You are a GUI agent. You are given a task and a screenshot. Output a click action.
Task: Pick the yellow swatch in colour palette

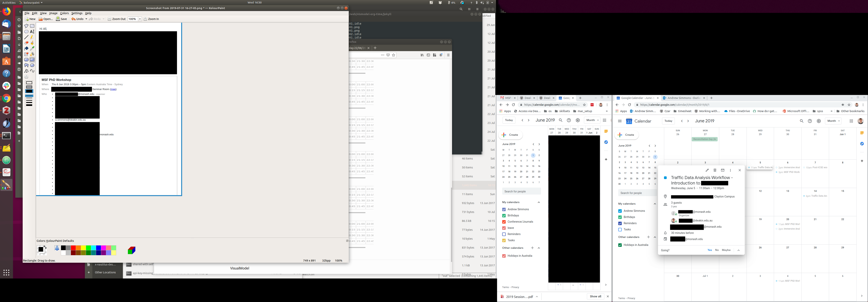click(x=83, y=248)
